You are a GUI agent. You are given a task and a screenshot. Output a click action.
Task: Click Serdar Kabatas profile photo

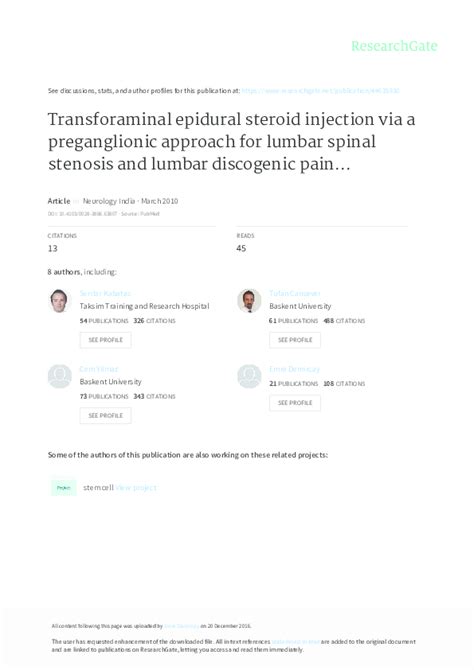[59, 301]
